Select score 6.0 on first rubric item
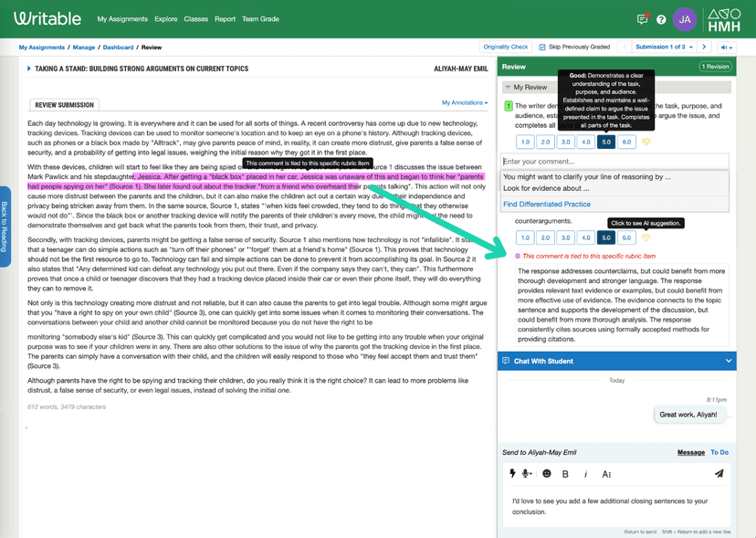Viewport: 756px width, 538px height. (626, 142)
